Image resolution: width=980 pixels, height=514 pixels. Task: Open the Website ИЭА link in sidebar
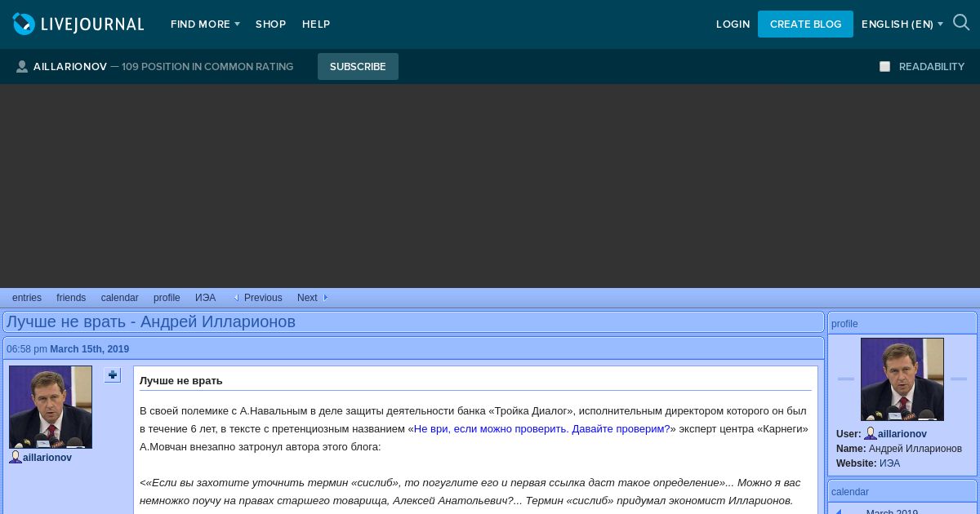tap(889, 463)
